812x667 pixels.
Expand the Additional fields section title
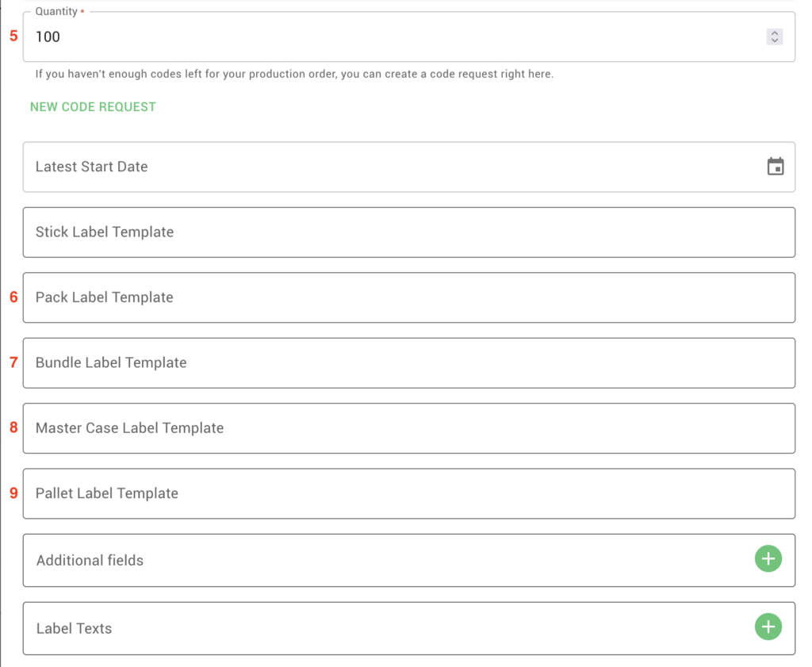[90, 560]
